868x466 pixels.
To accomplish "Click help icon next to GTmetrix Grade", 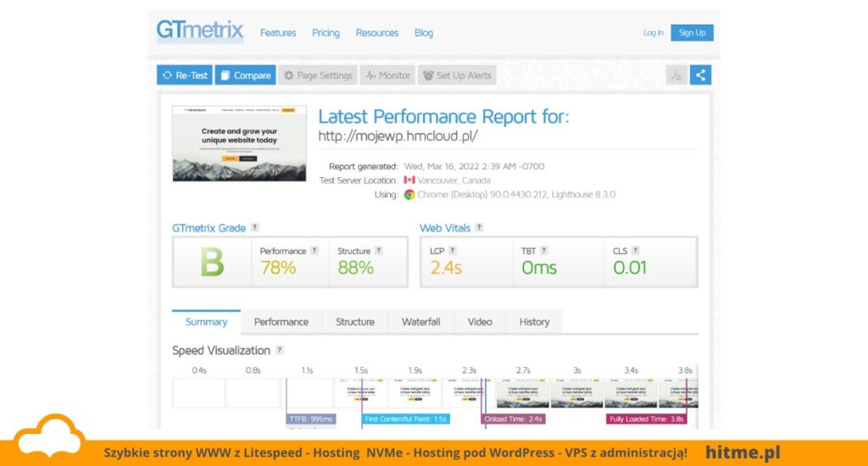I will (254, 227).
